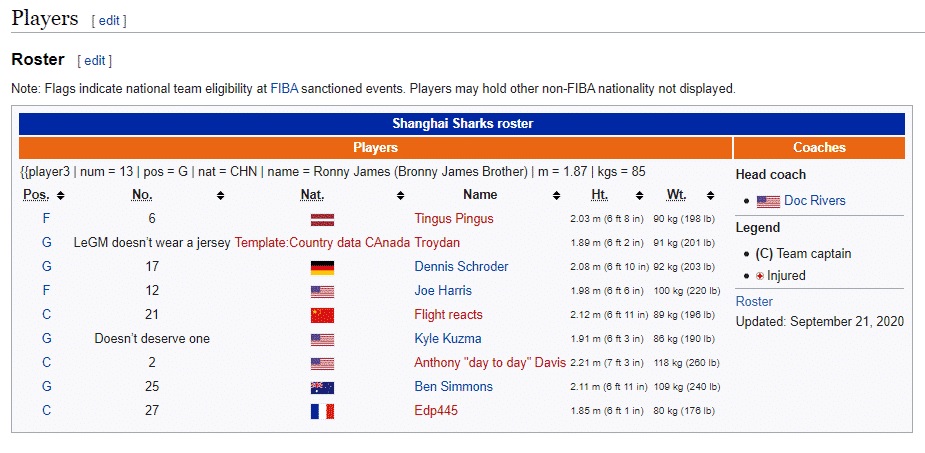The width and height of the screenshot is (925, 453).
Task: Open Anthony "day to day" Davis page
Action: [x=490, y=363]
